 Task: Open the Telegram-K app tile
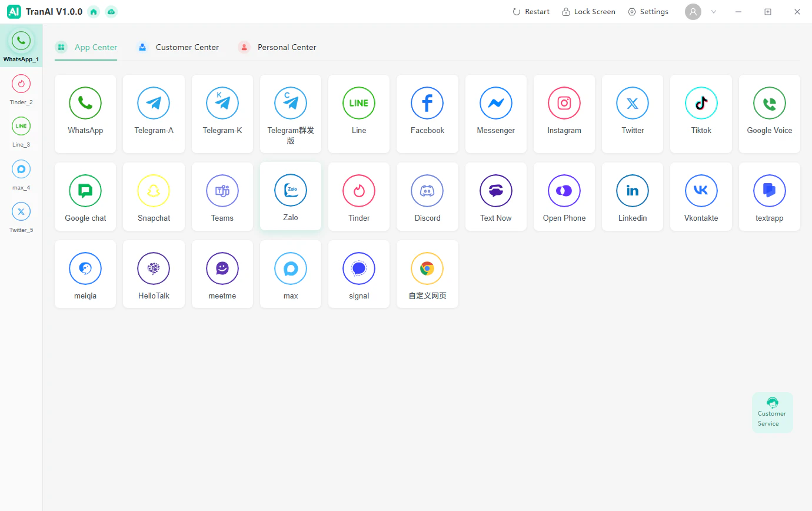click(222, 114)
